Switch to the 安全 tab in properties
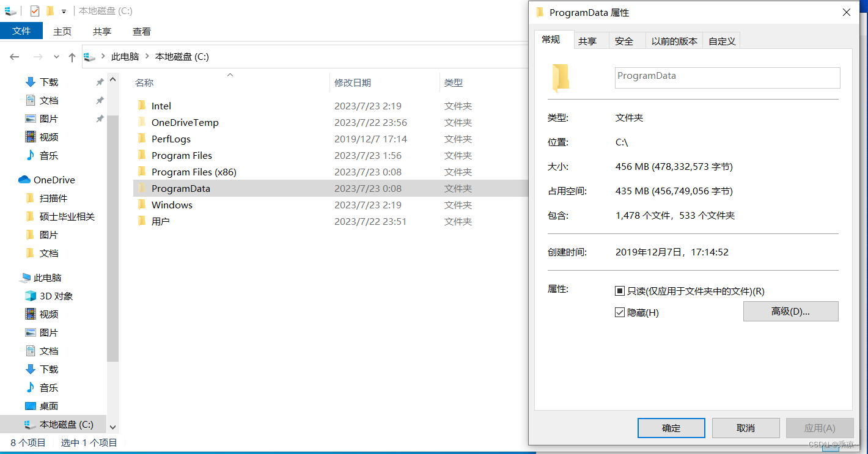The height and width of the screenshot is (454, 868). (x=624, y=41)
